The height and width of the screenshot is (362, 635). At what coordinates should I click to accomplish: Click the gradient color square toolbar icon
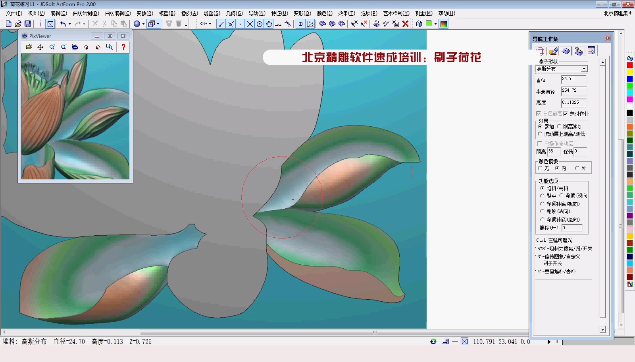pos(444,24)
